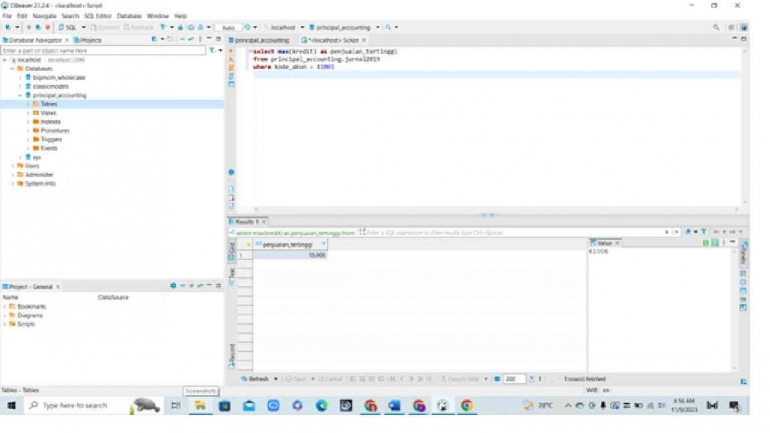Click the fetch size 200 field
The image size is (770, 433).
click(x=514, y=379)
